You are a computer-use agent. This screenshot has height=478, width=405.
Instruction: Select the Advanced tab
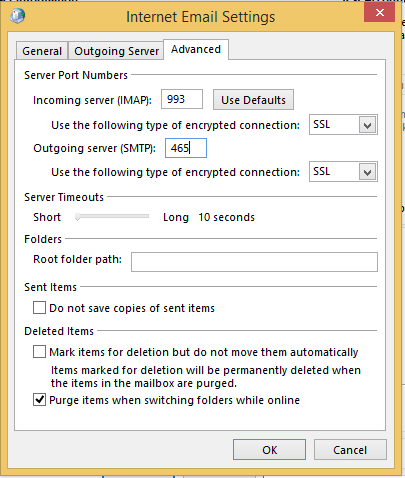coord(196,49)
